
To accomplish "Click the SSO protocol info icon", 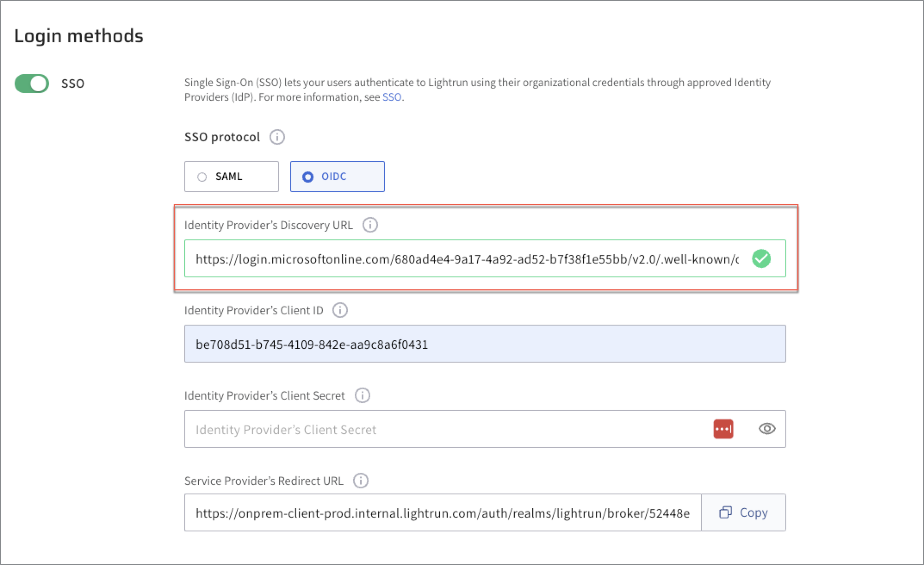I will pos(277,137).
